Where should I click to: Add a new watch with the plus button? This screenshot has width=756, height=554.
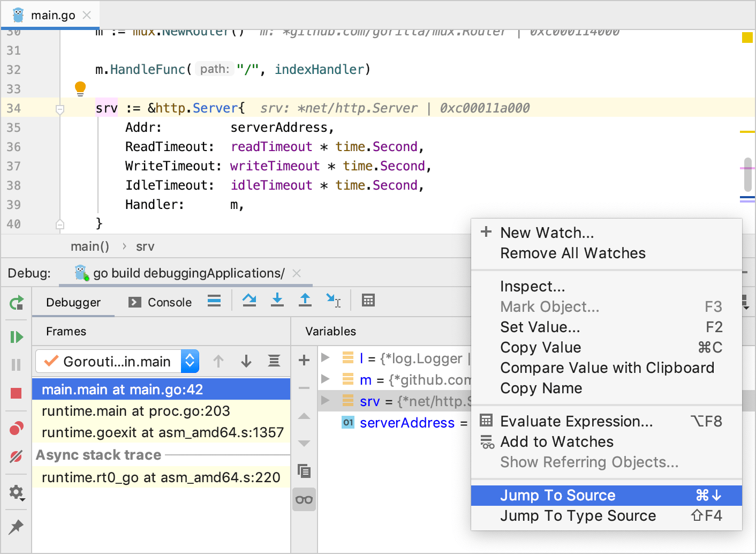click(x=304, y=361)
